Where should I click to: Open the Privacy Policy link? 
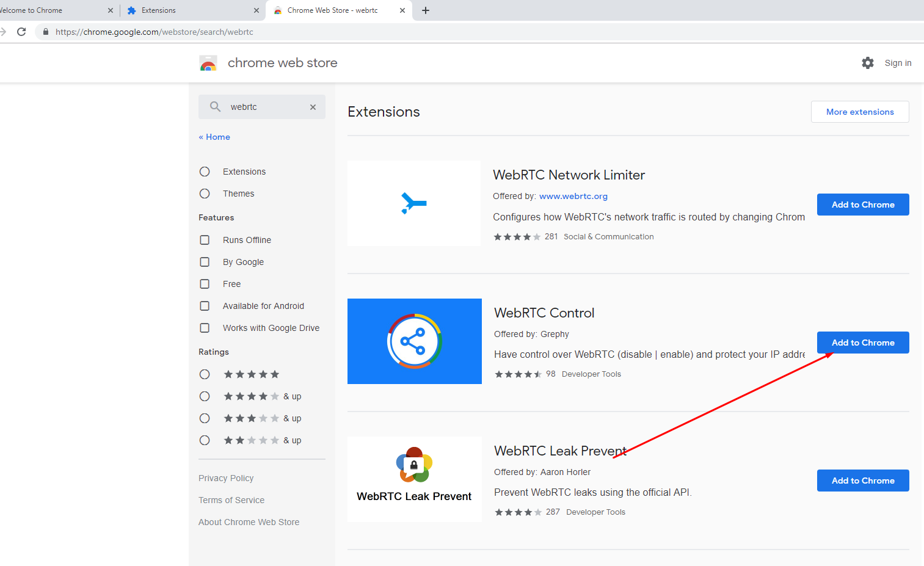pos(226,478)
